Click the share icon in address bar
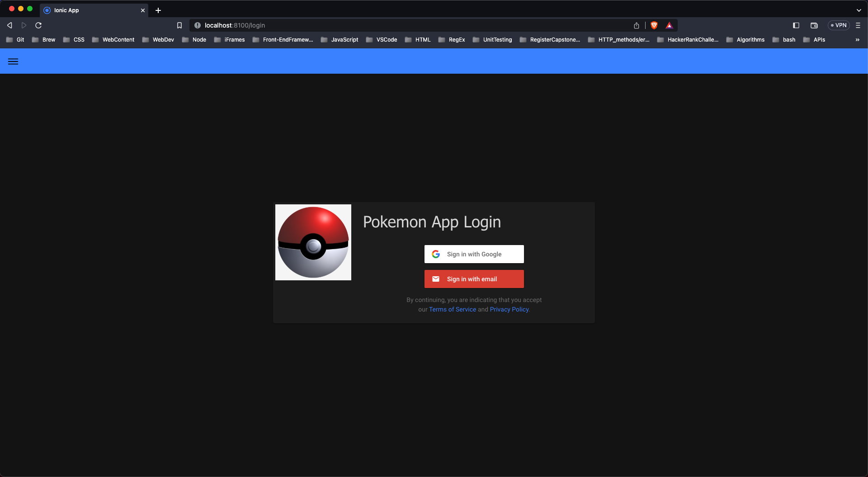The width and height of the screenshot is (868, 477). (x=637, y=25)
